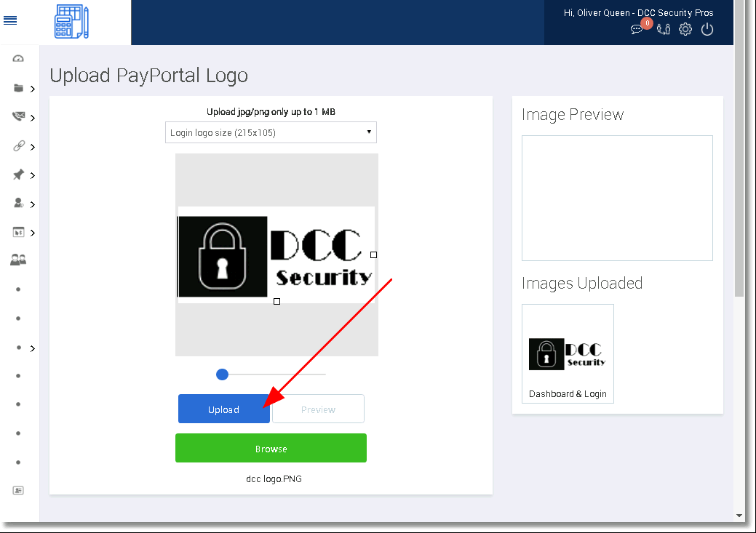Viewport: 756px width, 533px height.
Task: Expand the chain link menu chevron
Action: [x=33, y=147]
